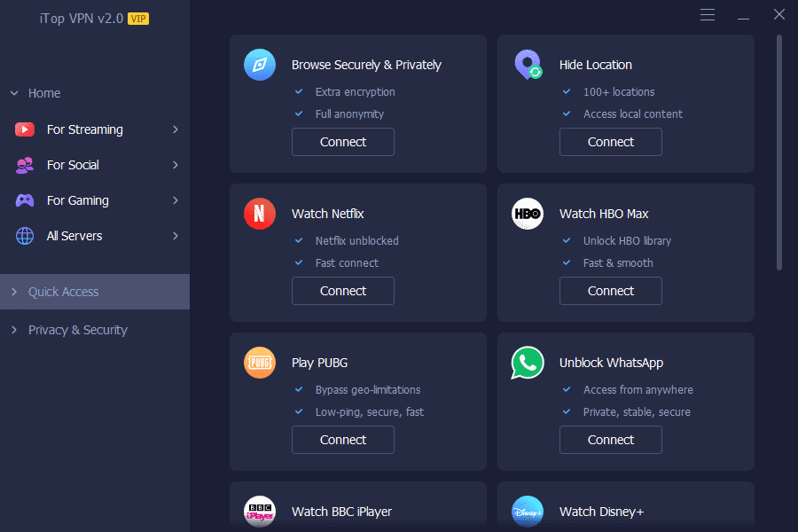Open the For Streaming submenu
Screen dimensions: 798x532
pos(175,129)
